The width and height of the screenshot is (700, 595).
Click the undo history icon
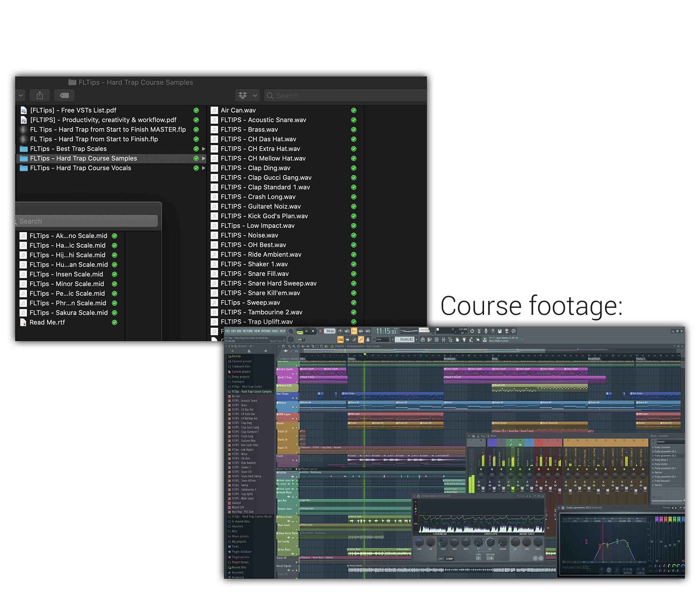pos(472,331)
